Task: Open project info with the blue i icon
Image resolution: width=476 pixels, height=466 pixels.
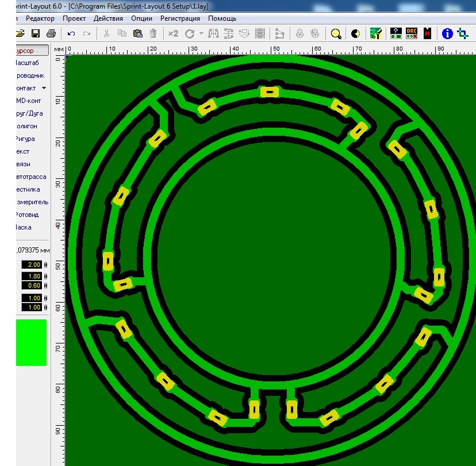Action: [x=447, y=33]
